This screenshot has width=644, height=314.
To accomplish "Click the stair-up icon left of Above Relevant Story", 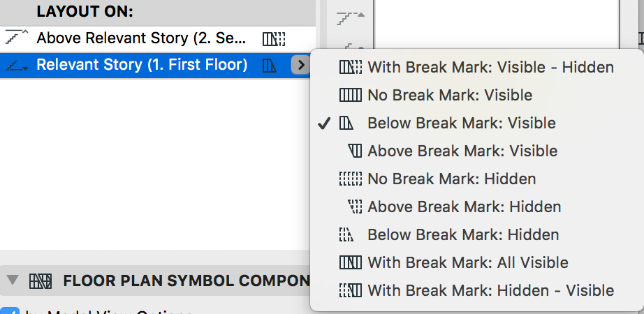I will click(x=16, y=38).
